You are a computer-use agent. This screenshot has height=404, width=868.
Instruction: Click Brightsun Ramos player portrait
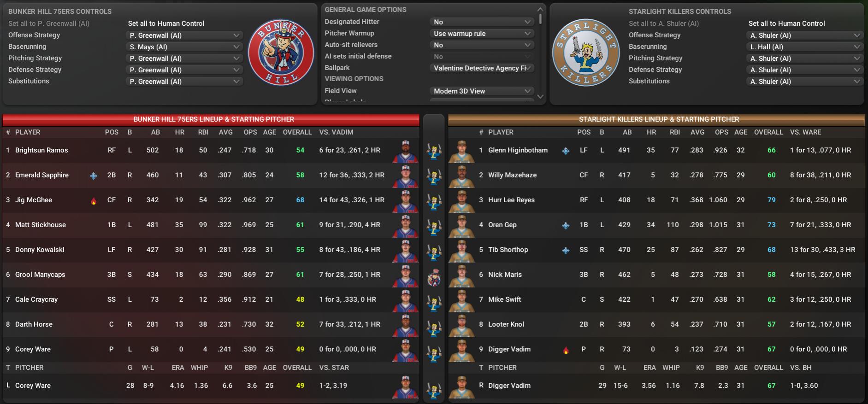(x=405, y=151)
